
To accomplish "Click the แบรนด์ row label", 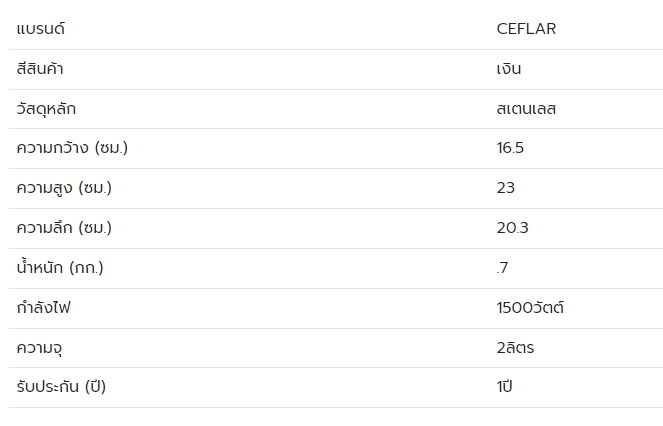I will 41,29.
